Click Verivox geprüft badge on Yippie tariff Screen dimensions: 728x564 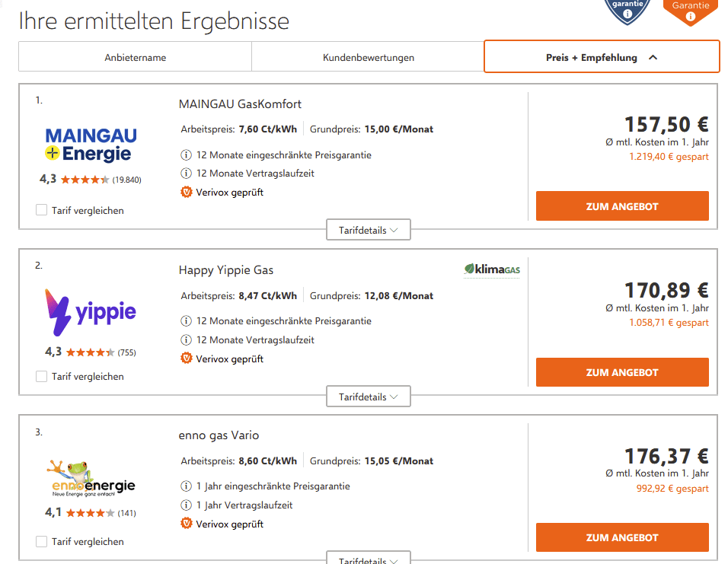pyautogui.click(x=187, y=358)
